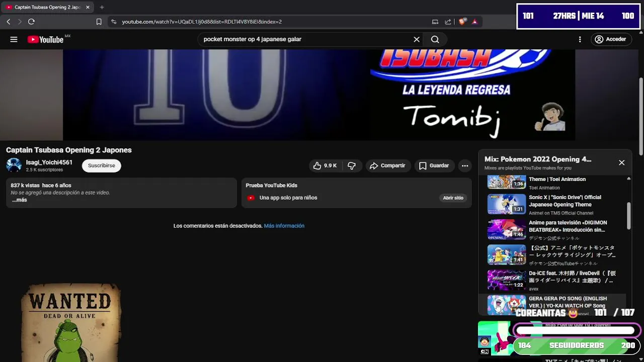
Task: Play Da-iCE liveDevil thumbnail
Action: pyautogui.click(x=507, y=280)
